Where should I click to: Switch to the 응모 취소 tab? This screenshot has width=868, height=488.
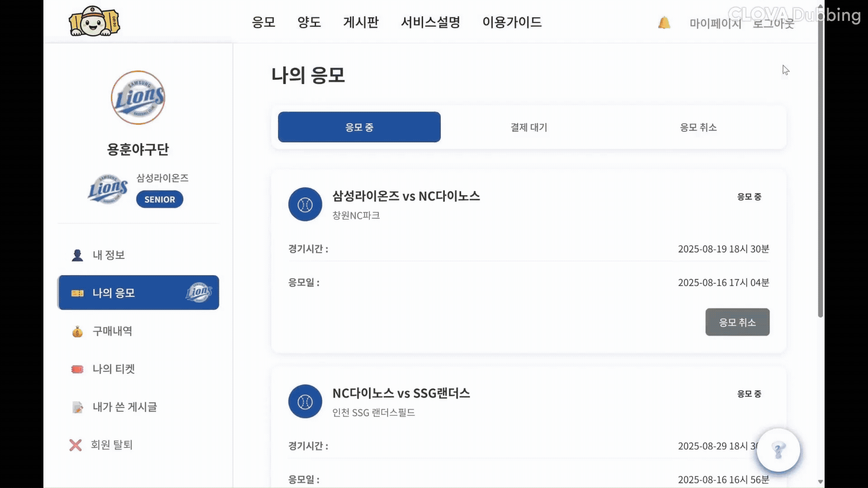pyautogui.click(x=698, y=127)
